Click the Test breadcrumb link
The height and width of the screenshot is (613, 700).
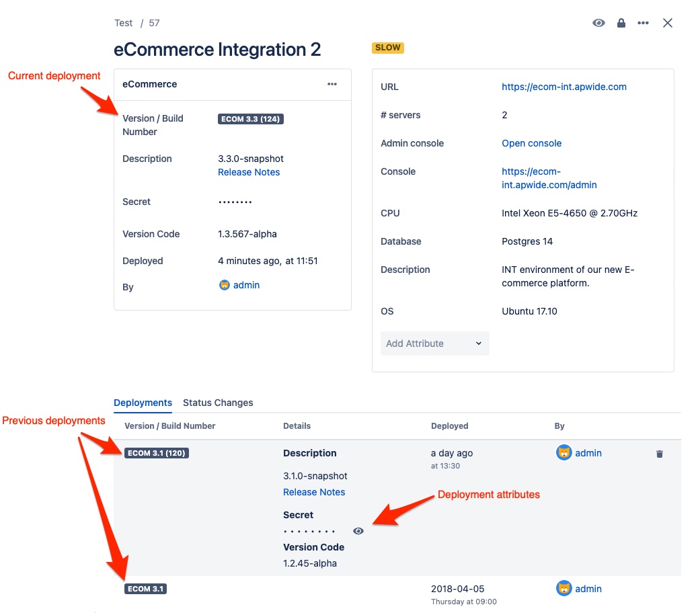click(x=124, y=23)
